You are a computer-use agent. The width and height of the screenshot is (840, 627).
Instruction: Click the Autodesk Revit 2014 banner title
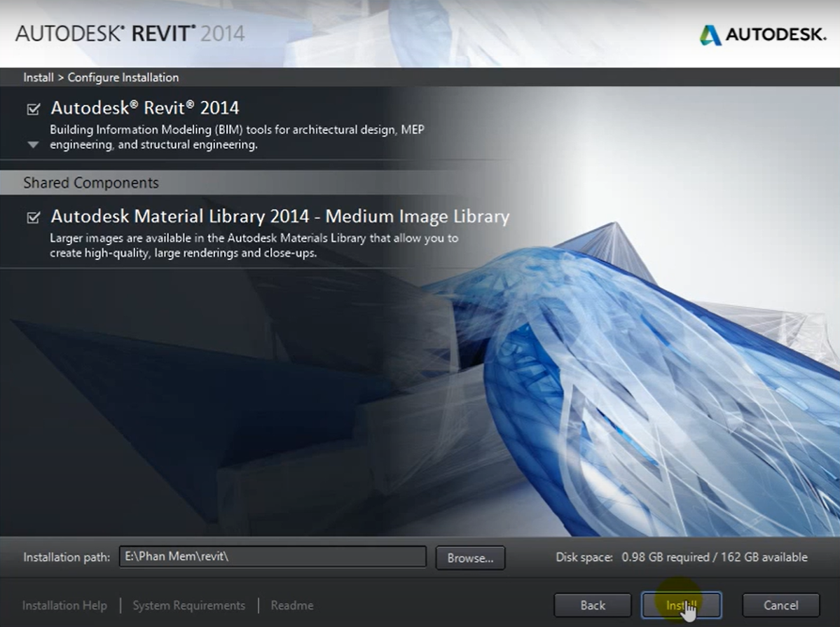click(130, 34)
